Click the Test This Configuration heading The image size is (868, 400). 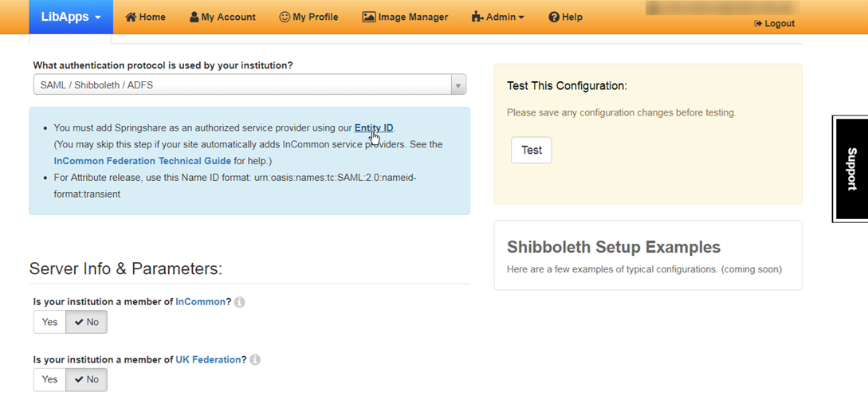pyautogui.click(x=567, y=86)
